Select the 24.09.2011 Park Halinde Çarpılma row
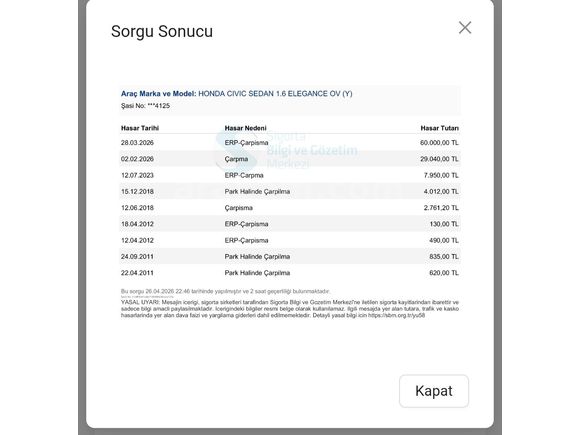The image size is (580, 435). pos(290,257)
